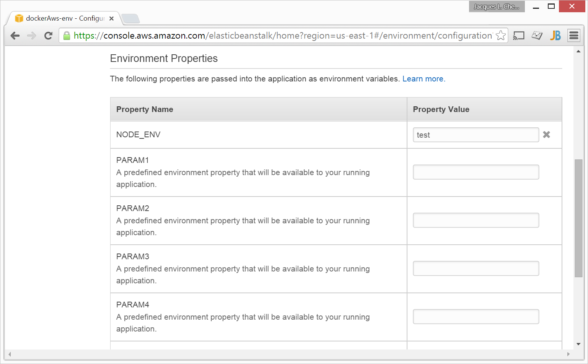Close the dockerAws-env browser tab
The height and width of the screenshot is (364, 588).
click(111, 18)
